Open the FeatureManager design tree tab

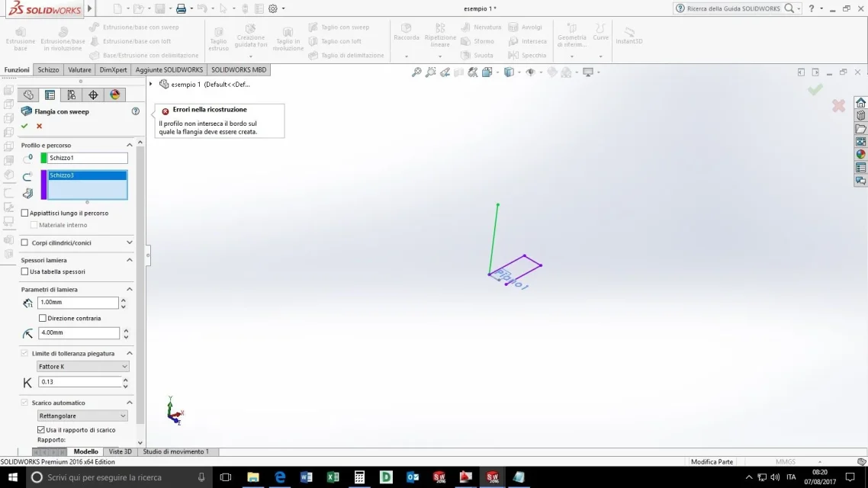tap(28, 95)
